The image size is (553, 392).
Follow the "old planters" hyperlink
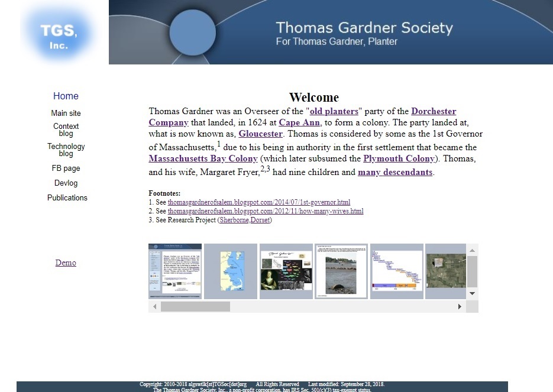tap(334, 111)
